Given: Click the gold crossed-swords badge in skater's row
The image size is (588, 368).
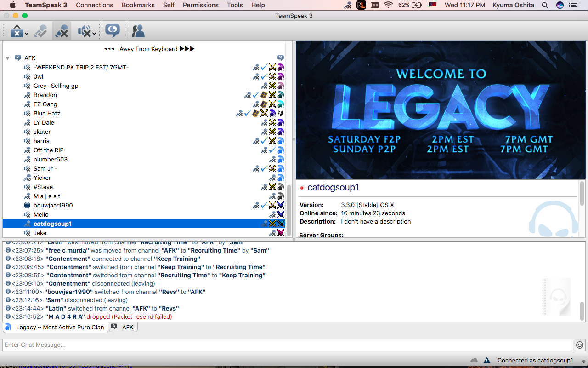Looking at the screenshot, I should (x=272, y=132).
